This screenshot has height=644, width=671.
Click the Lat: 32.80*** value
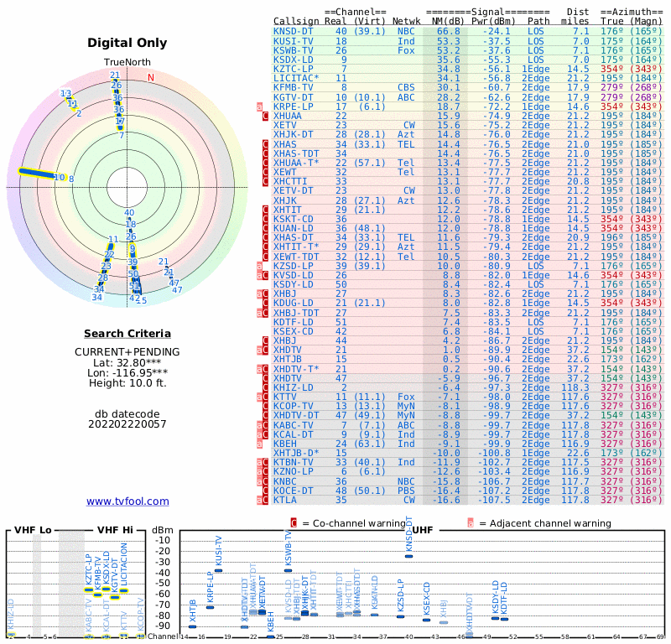(x=127, y=362)
